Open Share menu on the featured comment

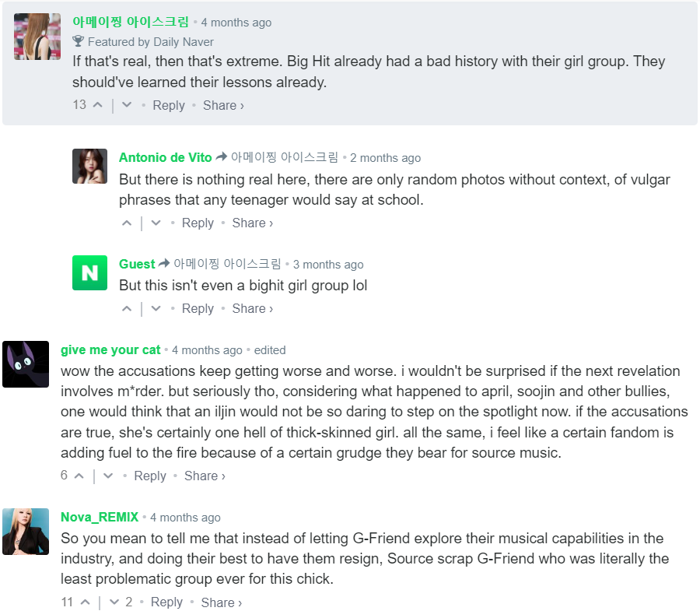tap(223, 105)
